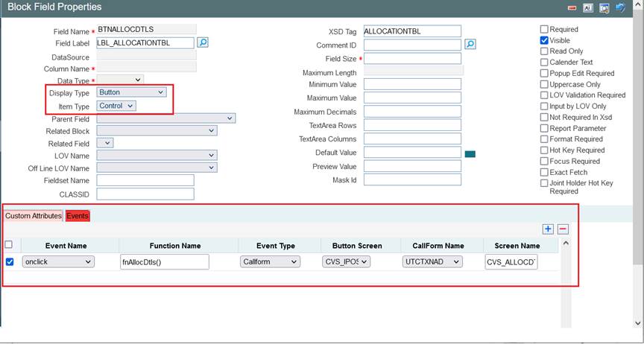Toggle Hot Key Required checkbox
This screenshot has height=344, width=644.
point(544,150)
